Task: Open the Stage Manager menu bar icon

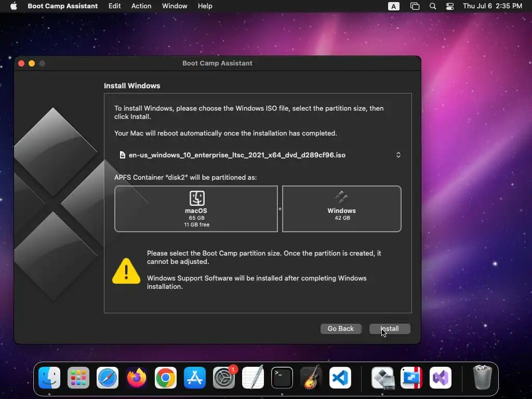Action: [415, 6]
